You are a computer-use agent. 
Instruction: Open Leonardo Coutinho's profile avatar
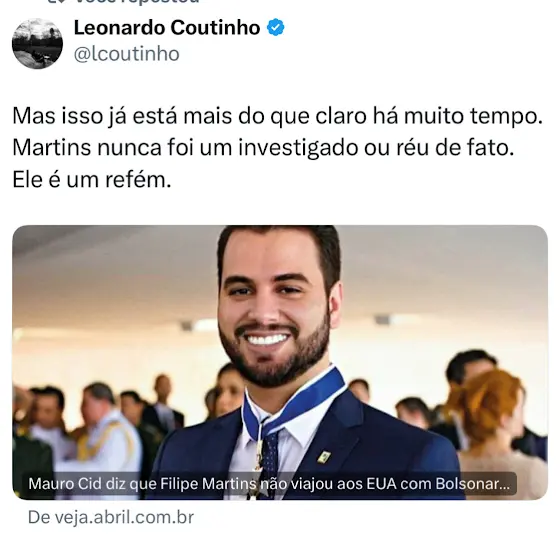click(38, 43)
